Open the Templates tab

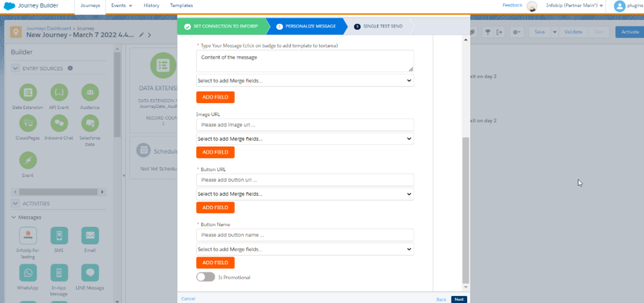(181, 6)
